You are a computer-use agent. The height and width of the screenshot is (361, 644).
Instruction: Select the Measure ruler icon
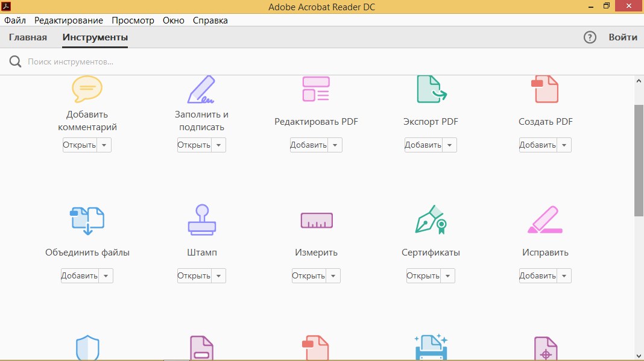click(316, 221)
